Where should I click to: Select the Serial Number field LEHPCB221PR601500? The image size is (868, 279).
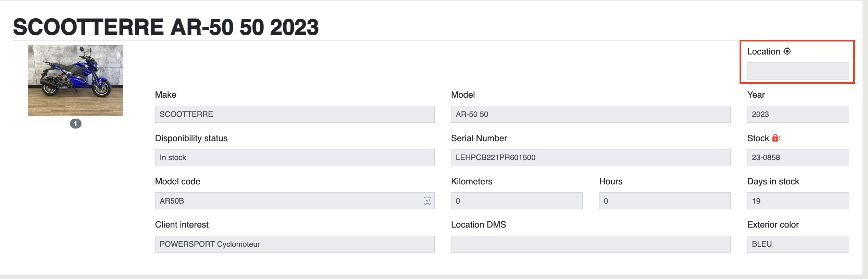coord(591,158)
